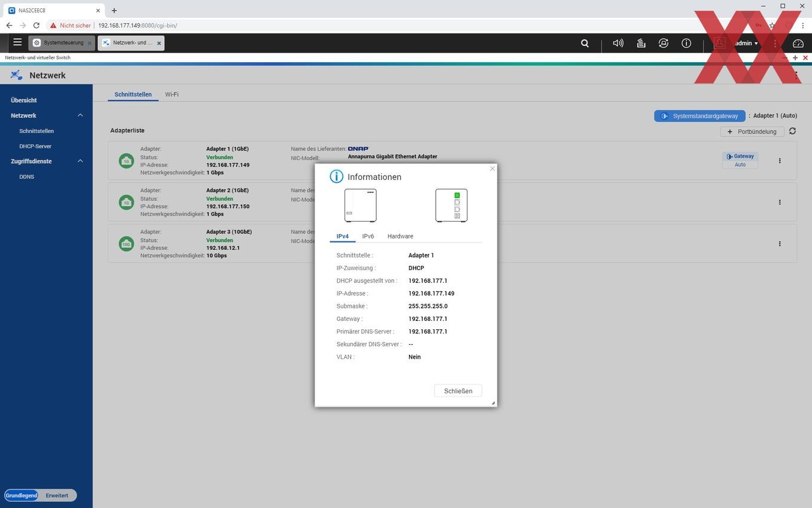Open the volume control speaker icon

618,43
